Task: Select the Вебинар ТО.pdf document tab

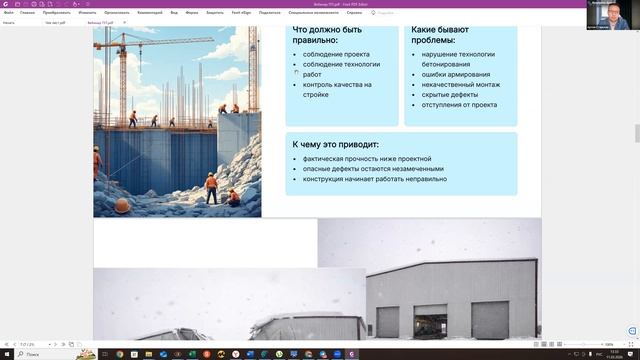Action: pos(100,22)
